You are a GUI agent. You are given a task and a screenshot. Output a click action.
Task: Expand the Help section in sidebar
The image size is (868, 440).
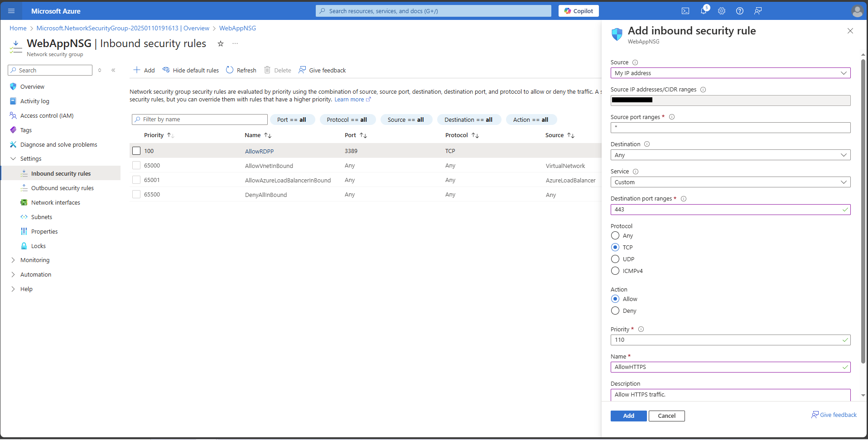point(13,289)
